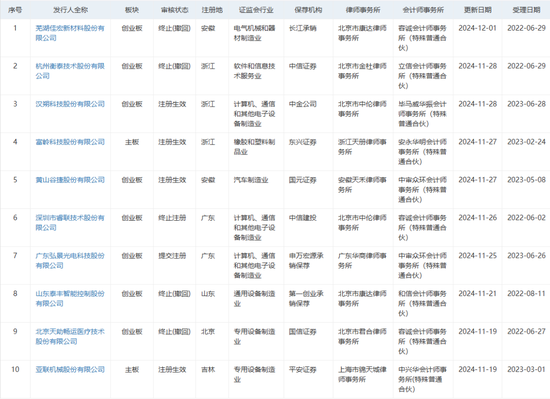Viewport: 550px width, 399px height.
Task: Click the 发行人全称 column header
Action: (x=71, y=10)
